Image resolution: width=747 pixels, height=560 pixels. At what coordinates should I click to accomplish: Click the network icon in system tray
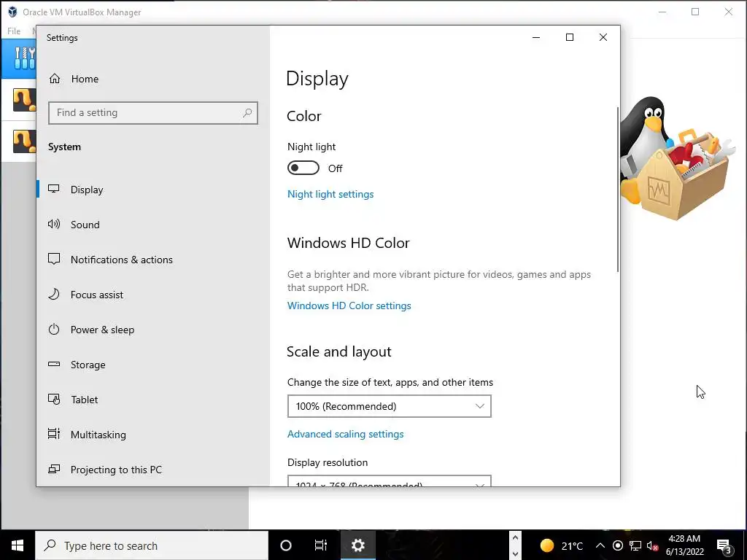click(635, 545)
